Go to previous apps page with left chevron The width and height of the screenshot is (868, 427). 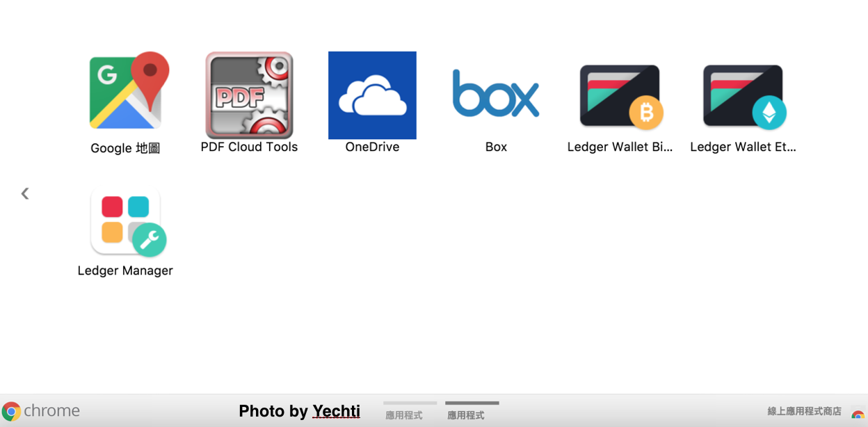(25, 193)
